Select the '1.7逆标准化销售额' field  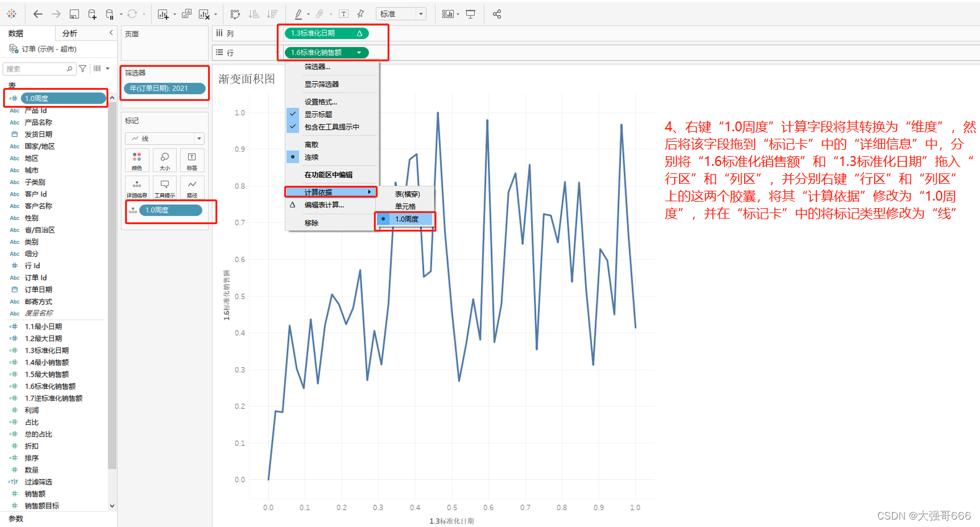[x=53, y=398]
